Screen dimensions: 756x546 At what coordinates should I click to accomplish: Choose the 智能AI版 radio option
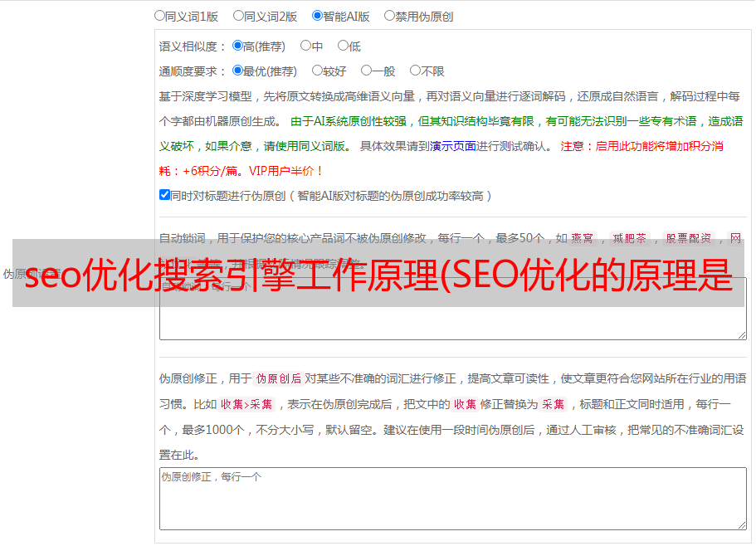[317, 16]
